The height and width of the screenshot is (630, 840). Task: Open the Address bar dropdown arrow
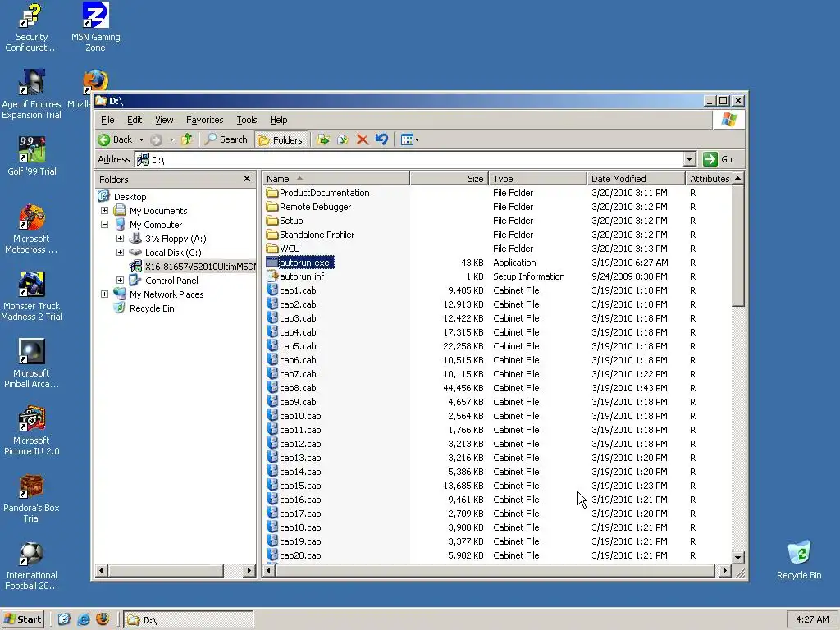click(690, 159)
